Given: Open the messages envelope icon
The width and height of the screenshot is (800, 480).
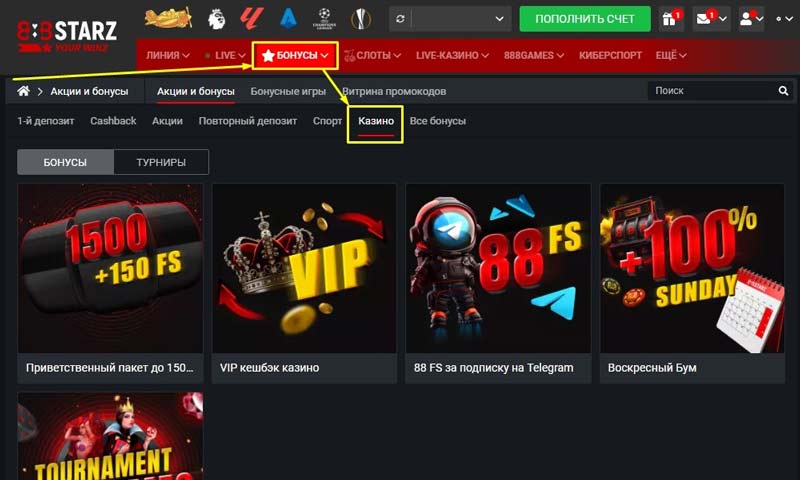Looking at the screenshot, I should coord(711,19).
